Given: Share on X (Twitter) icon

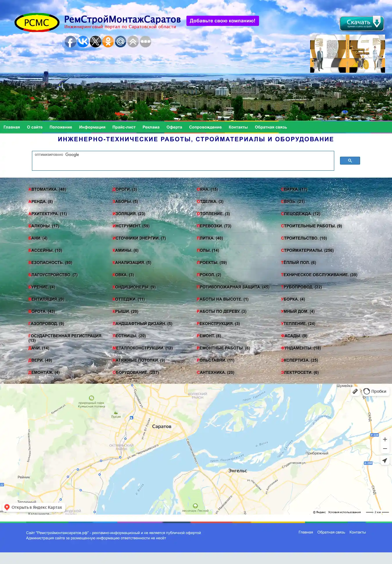Looking at the screenshot, I should click(x=96, y=42).
